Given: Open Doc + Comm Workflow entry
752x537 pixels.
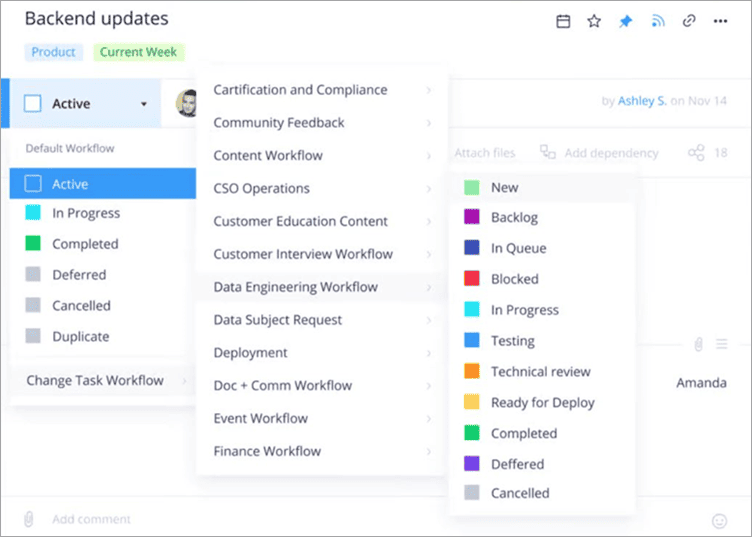Looking at the screenshot, I should (x=321, y=385).
